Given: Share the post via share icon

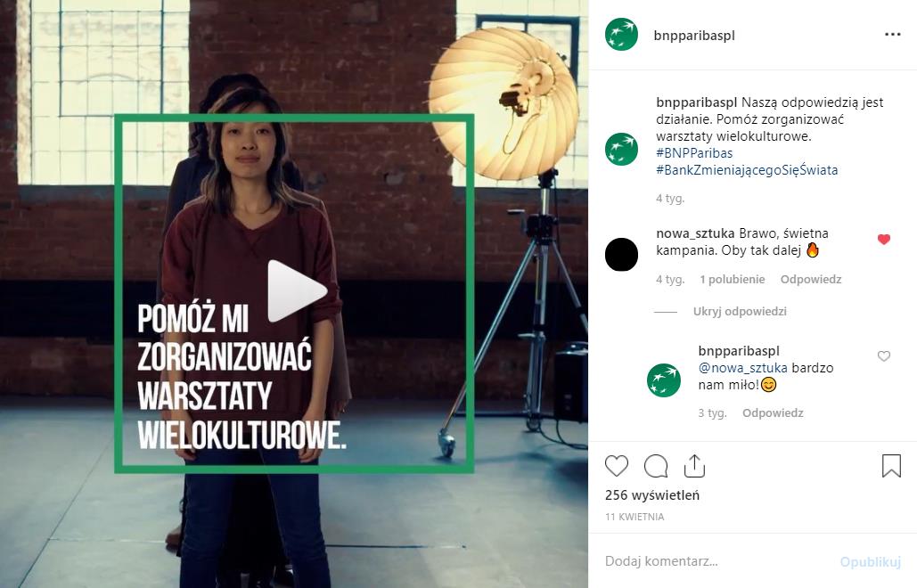Looking at the screenshot, I should click(x=694, y=466).
